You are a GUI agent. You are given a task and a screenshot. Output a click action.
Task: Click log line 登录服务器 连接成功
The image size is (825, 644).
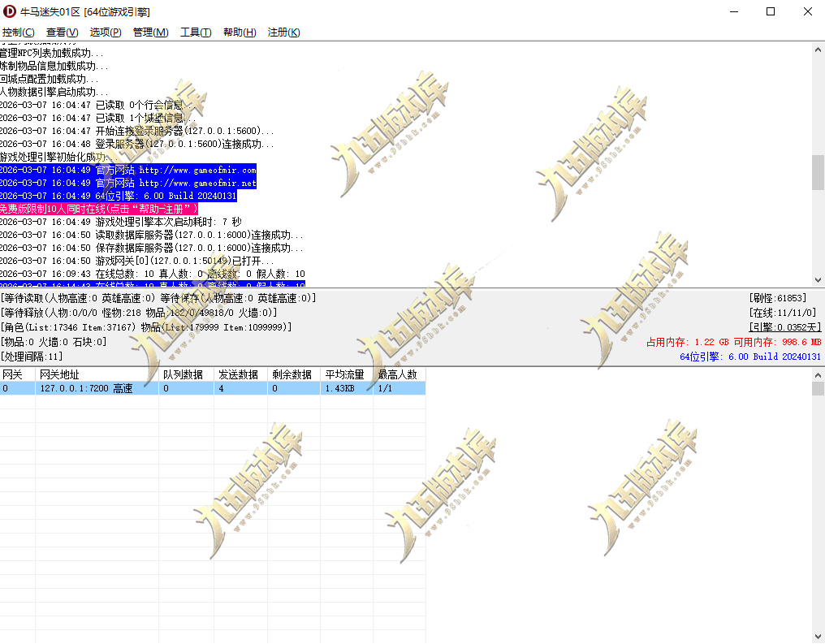click(x=136, y=145)
